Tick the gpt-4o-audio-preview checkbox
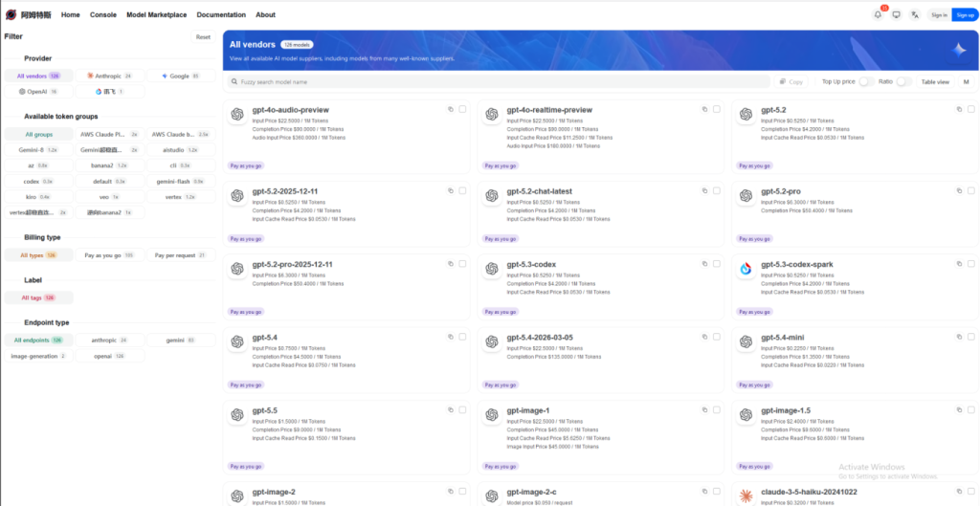The height and width of the screenshot is (506, 980). (462, 109)
